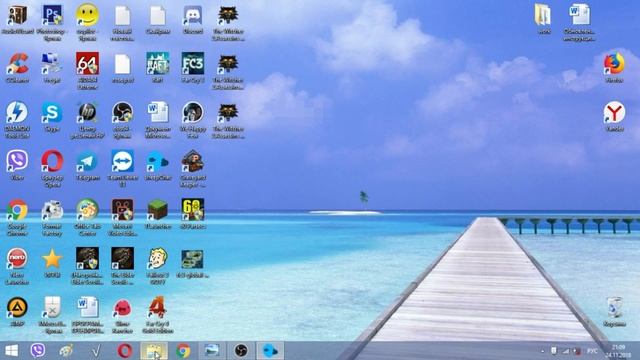Select the computer network desktop shortcut
This screenshot has height=360, width=640.
point(52,64)
